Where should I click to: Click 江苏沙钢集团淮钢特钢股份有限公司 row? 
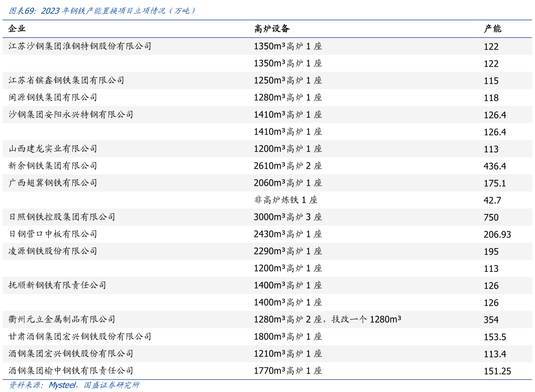click(x=80, y=46)
